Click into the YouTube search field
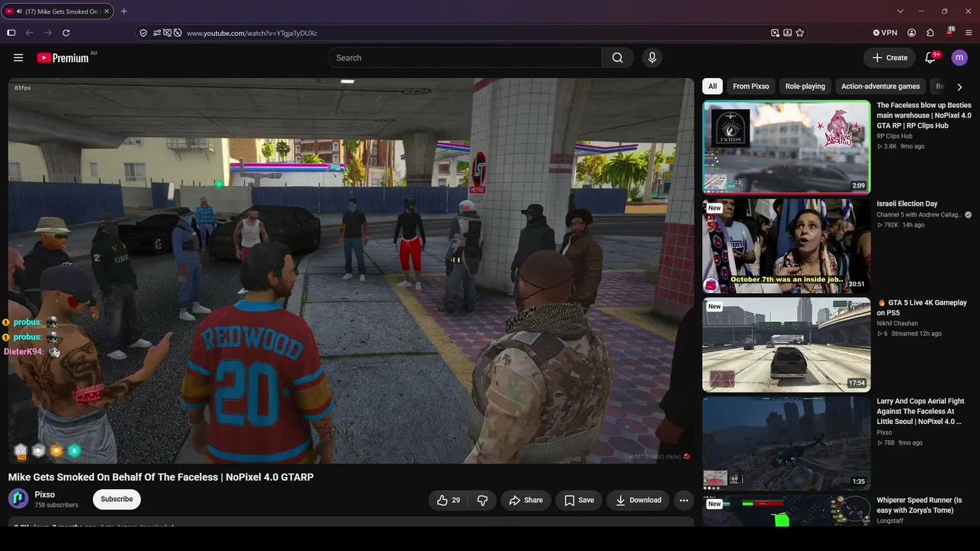 [465, 57]
